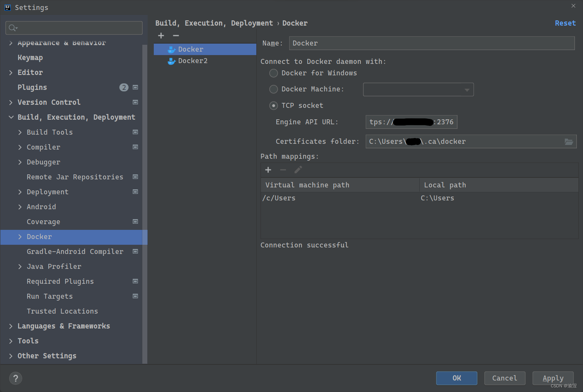Add a new Docker configuration with plus
The image size is (583, 392).
pos(161,36)
